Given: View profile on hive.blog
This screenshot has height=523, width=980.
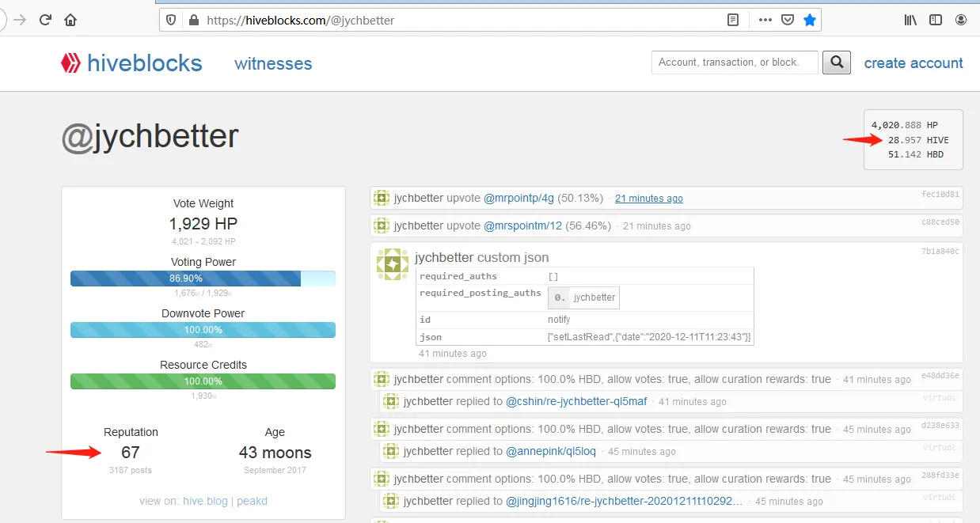Looking at the screenshot, I should pos(205,501).
